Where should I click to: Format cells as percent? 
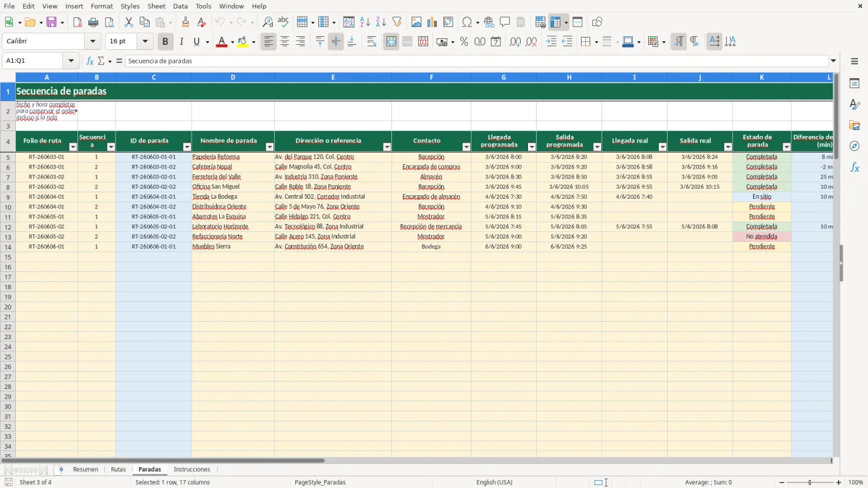click(x=464, y=42)
